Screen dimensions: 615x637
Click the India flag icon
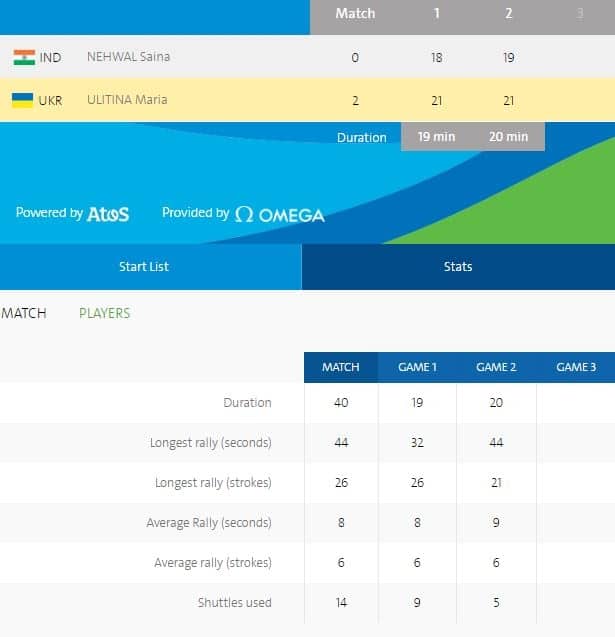point(24,57)
